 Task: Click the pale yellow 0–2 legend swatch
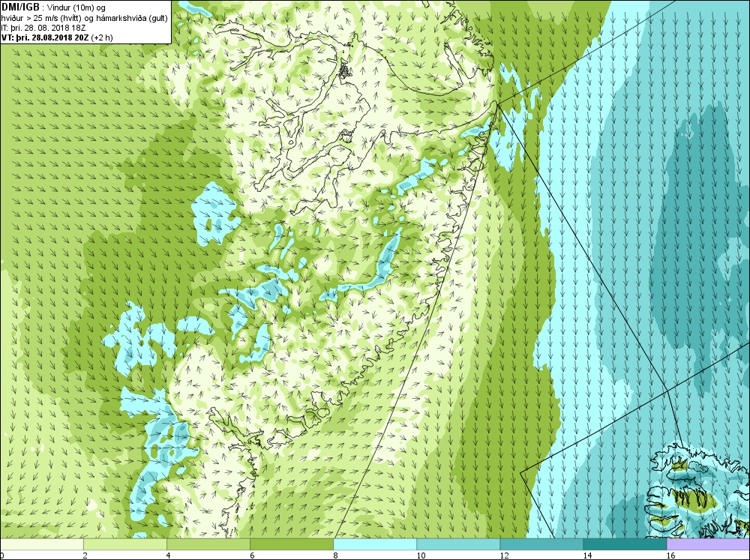pos(41,544)
